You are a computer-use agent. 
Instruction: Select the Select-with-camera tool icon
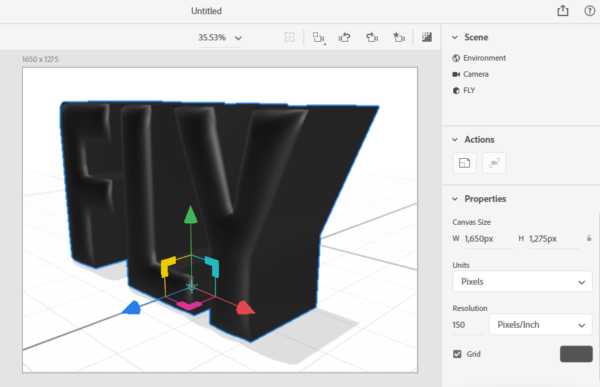(318, 37)
